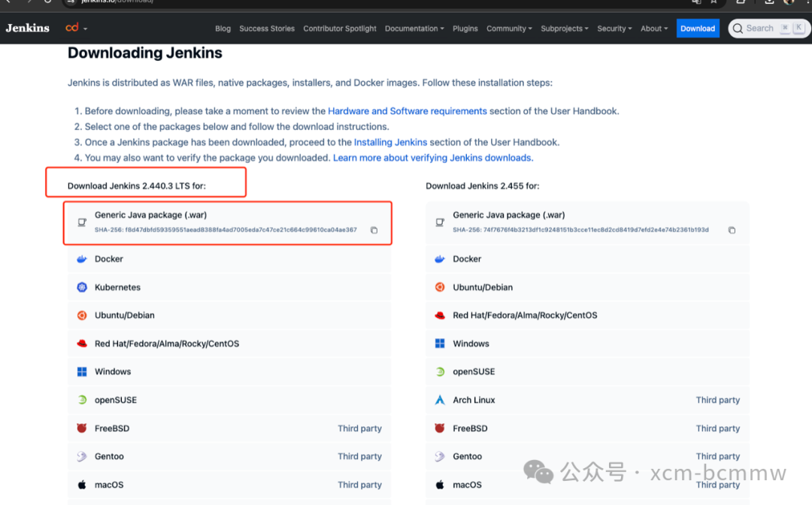Select LTS Generic Java package (.war)
812x505 pixels.
click(229, 222)
